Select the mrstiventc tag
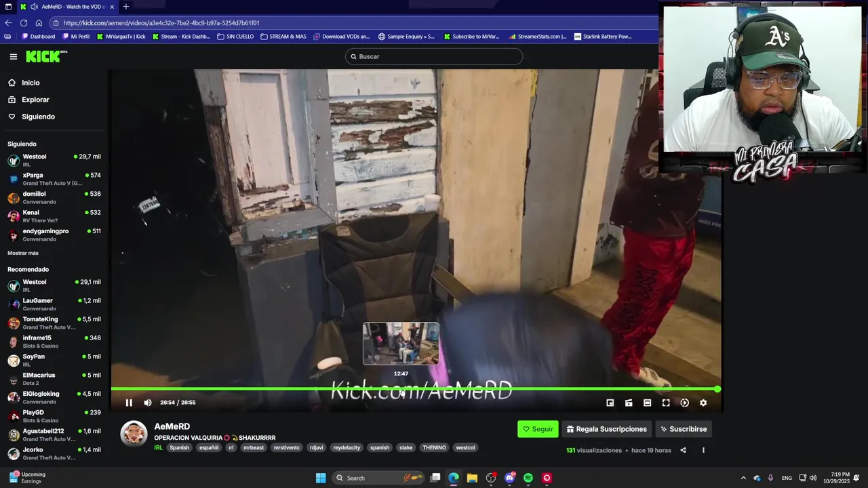This screenshot has width=868, height=488. coord(287,448)
